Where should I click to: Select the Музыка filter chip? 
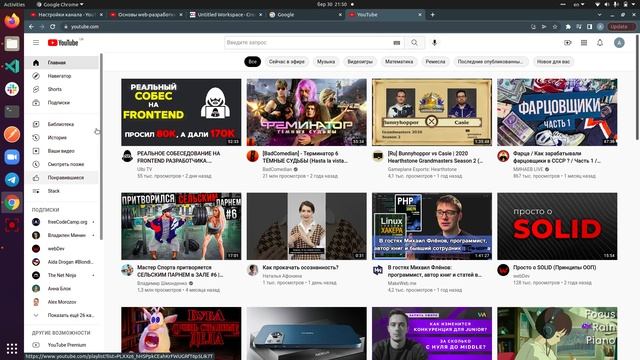(326, 62)
